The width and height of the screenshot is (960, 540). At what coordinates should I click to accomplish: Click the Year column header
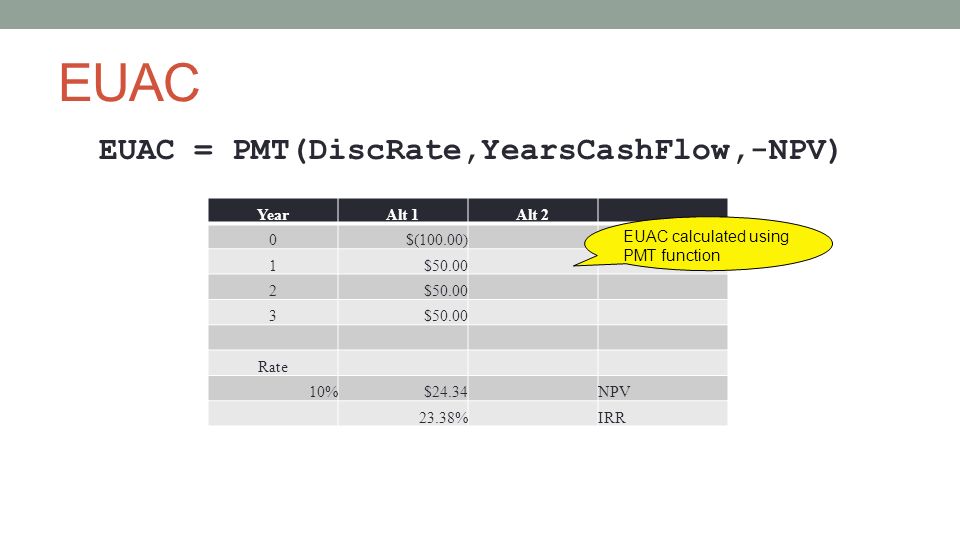pyautogui.click(x=273, y=211)
